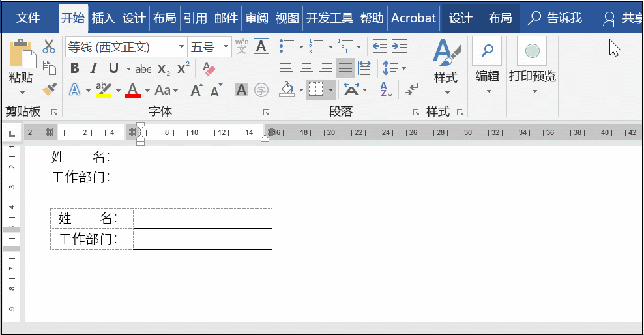Click the 样式 styles button
The height and width of the screenshot is (335, 644).
(446, 65)
